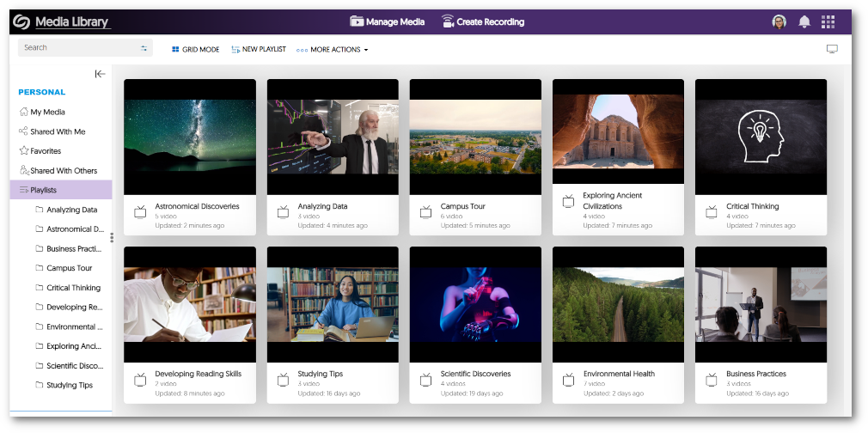Click playlist icon beside Analyzing Data card
The image size is (868, 433).
[284, 212]
